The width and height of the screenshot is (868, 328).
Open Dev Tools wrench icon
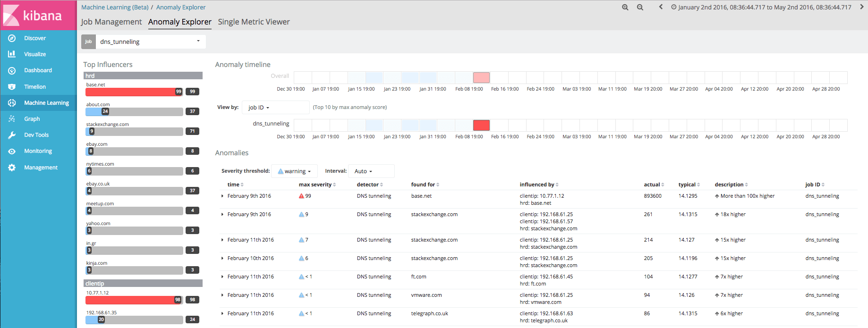coord(12,135)
